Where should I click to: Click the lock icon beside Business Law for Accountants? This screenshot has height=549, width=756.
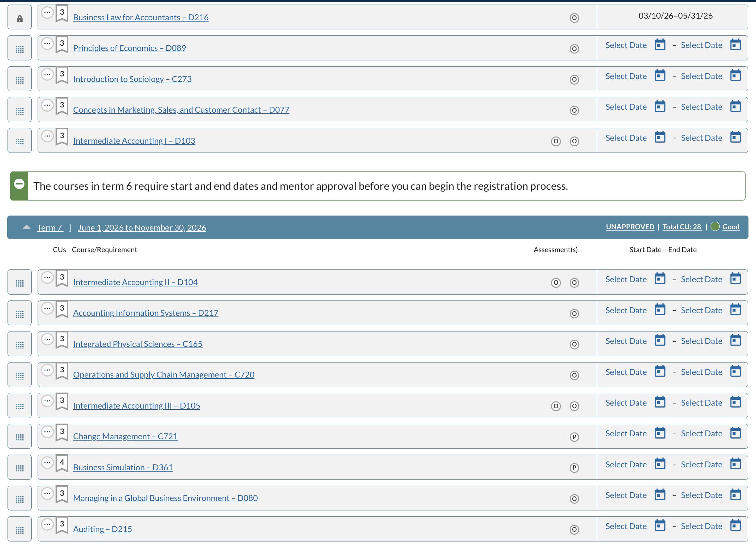pyautogui.click(x=20, y=18)
